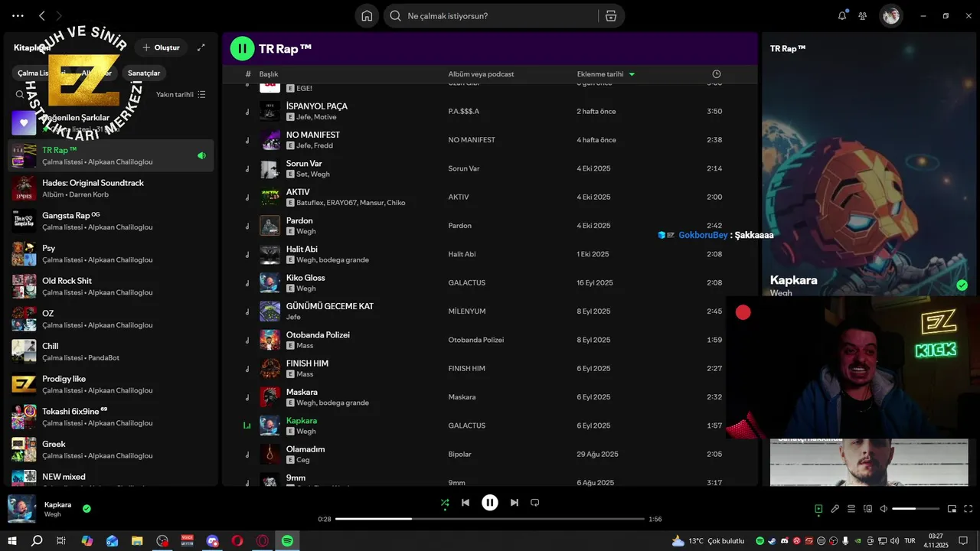Sort by the Başlık column header
Screen dimensions: 980x551
(x=269, y=74)
